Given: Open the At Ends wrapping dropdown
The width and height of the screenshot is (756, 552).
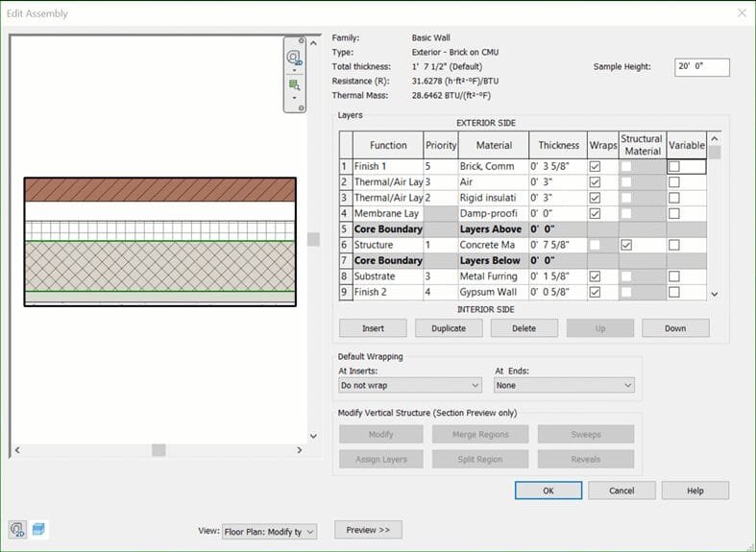Looking at the screenshot, I should pos(564,385).
